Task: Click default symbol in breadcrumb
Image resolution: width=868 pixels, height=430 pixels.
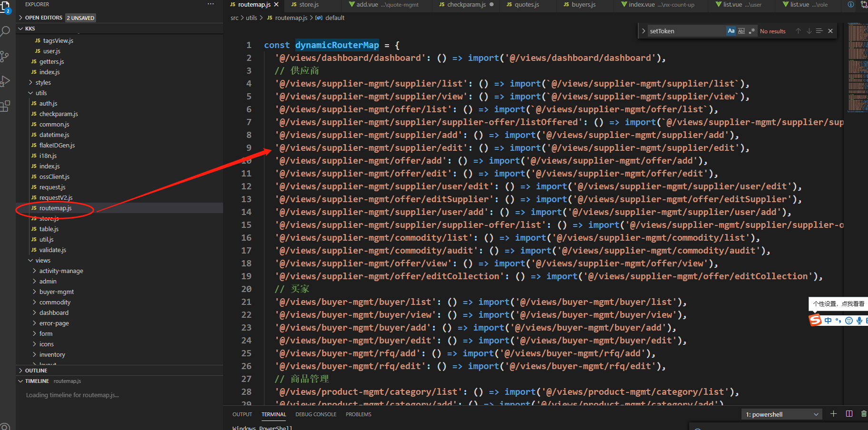Action: 334,18
